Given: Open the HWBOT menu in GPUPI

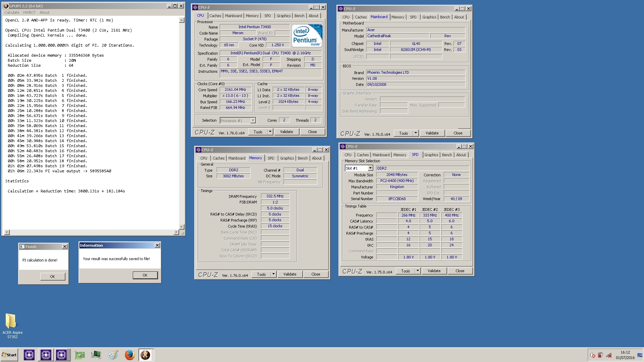Looking at the screenshot, I should pyautogui.click(x=29, y=12).
